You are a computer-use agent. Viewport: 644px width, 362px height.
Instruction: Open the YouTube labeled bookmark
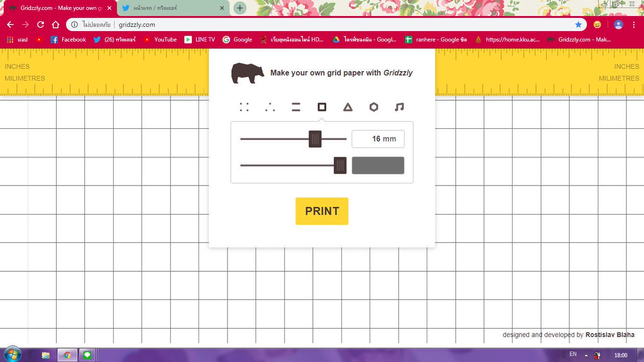tap(160, 39)
